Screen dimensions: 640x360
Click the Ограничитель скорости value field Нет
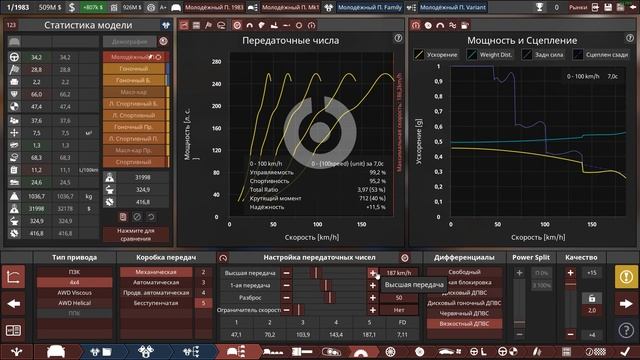[399, 310]
